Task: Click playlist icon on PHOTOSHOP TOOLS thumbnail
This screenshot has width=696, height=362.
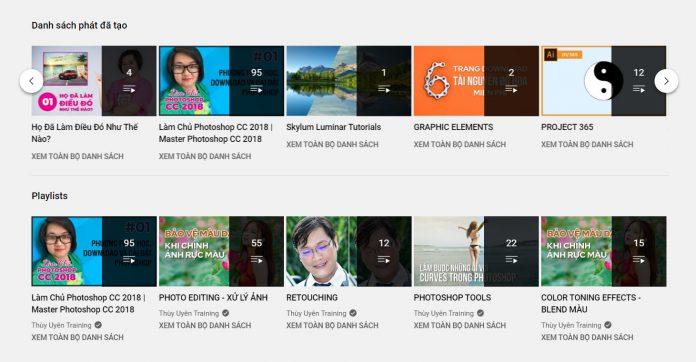Action: pyautogui.click(x=511, y=260)
